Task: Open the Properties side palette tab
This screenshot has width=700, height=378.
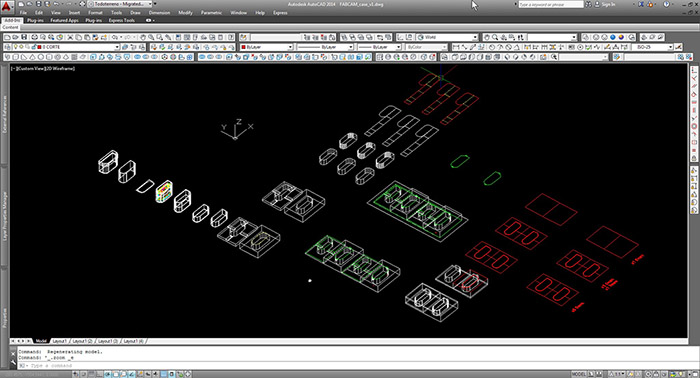Action: point(5,318)
